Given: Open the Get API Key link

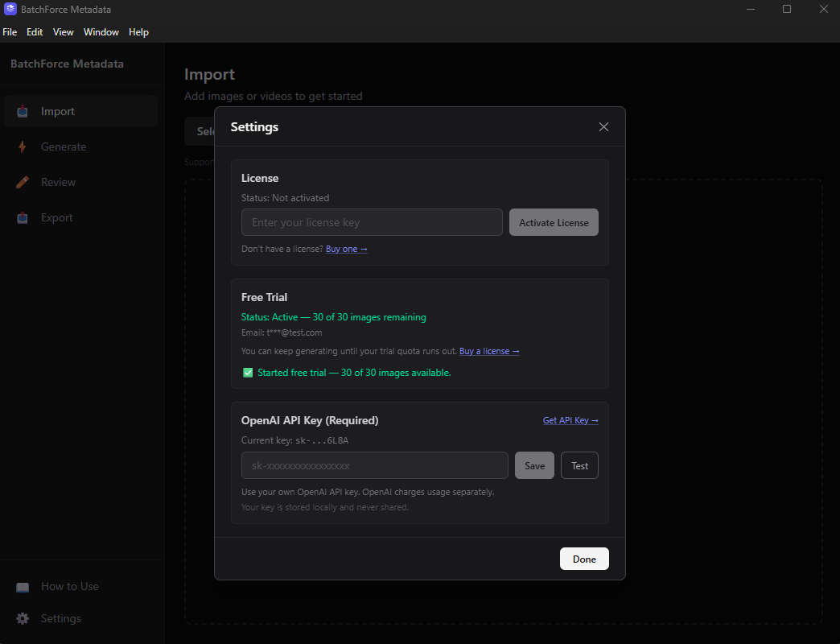Looking at the screenshot, I should tap(570, 419).
